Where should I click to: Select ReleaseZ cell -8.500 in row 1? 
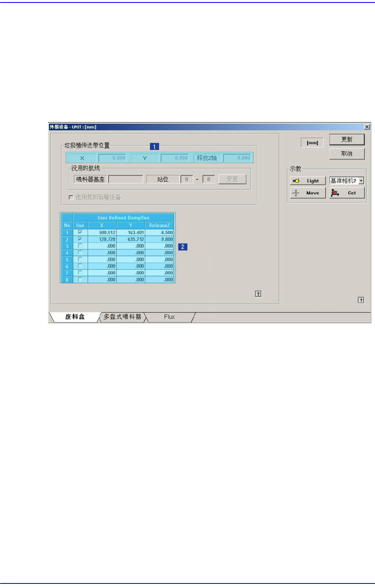pyautogui.click(x=160, y=233)
